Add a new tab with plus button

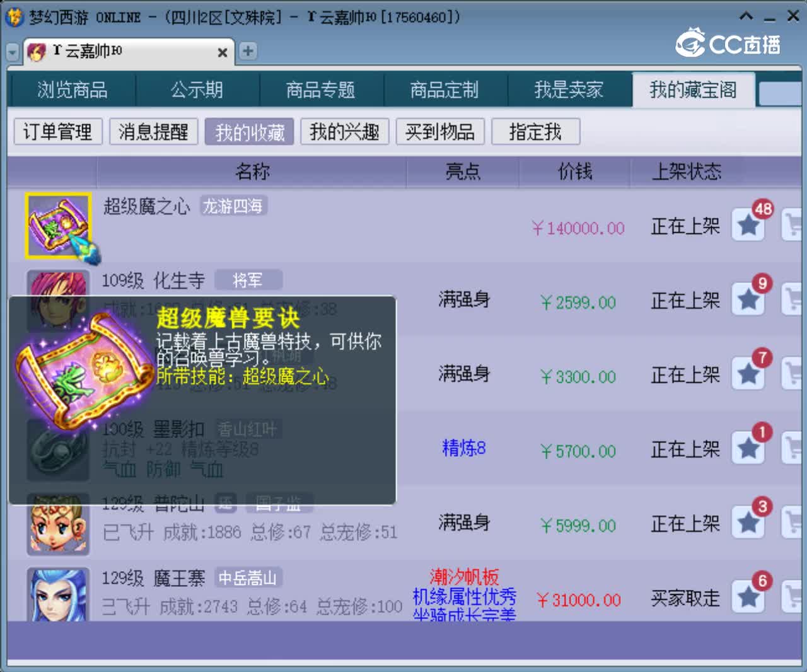coord(248,51)
